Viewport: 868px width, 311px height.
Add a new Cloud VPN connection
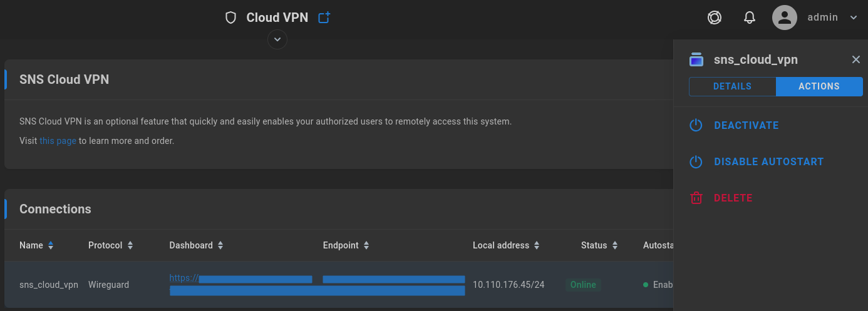(324, 18)
